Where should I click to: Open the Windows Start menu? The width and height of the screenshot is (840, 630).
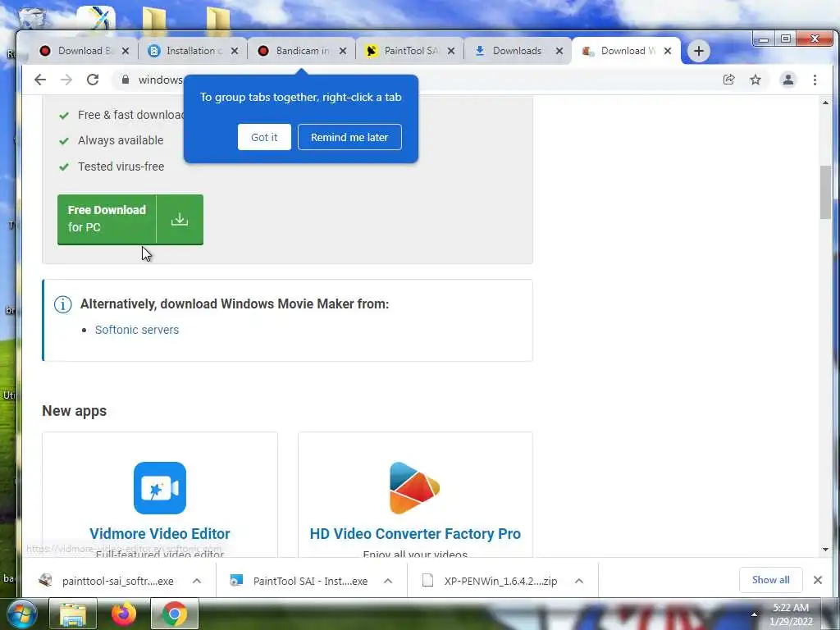[x=22, y=614]
